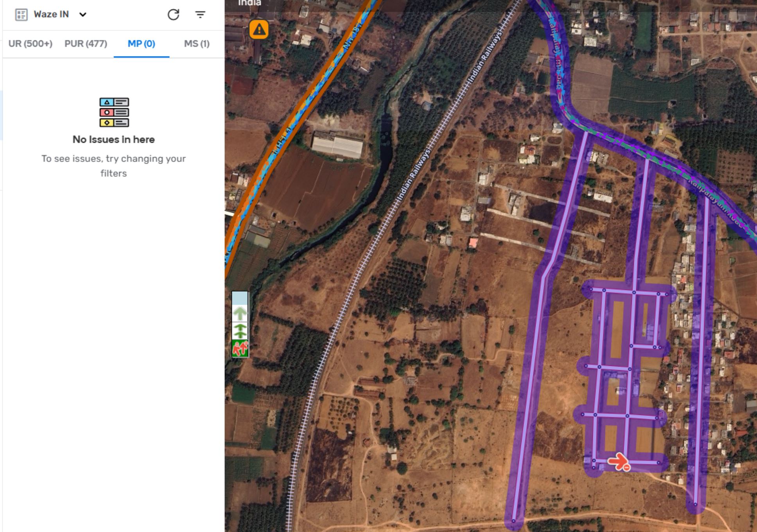Switch to the UR (500+) tab
The height and width of the screenshot is (532, 757).
30,44
